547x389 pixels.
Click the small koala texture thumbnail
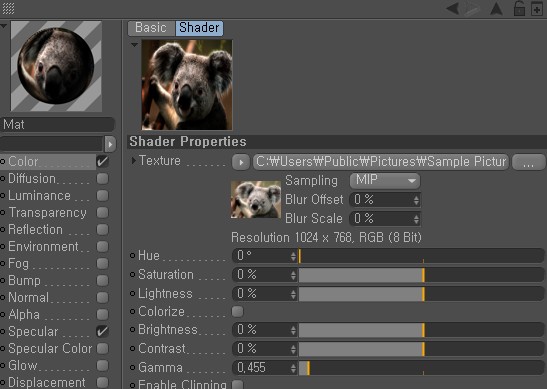[256, 200]
